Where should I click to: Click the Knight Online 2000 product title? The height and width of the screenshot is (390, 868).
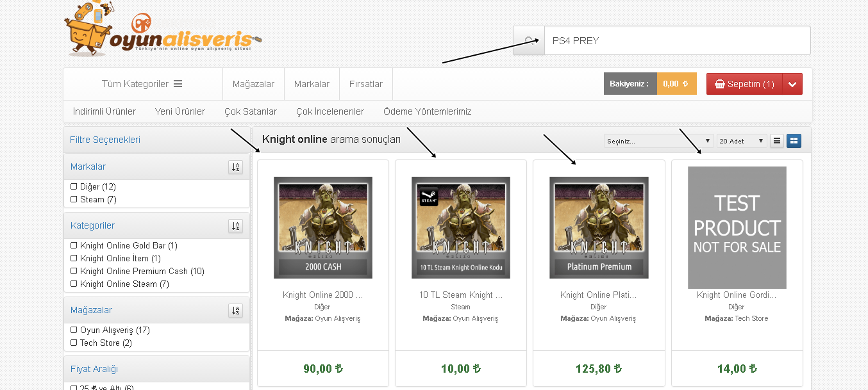pos(323,295)
